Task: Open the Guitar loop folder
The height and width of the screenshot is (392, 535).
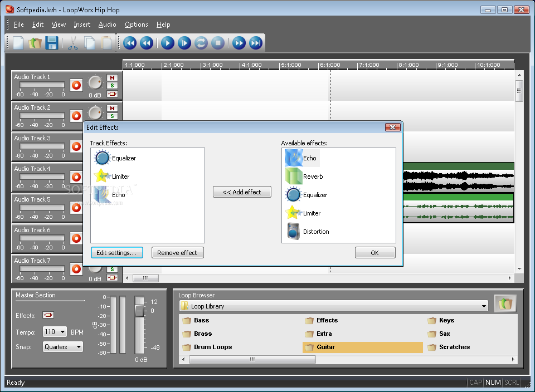Action: pyautogui.click(x=362, y=347)
